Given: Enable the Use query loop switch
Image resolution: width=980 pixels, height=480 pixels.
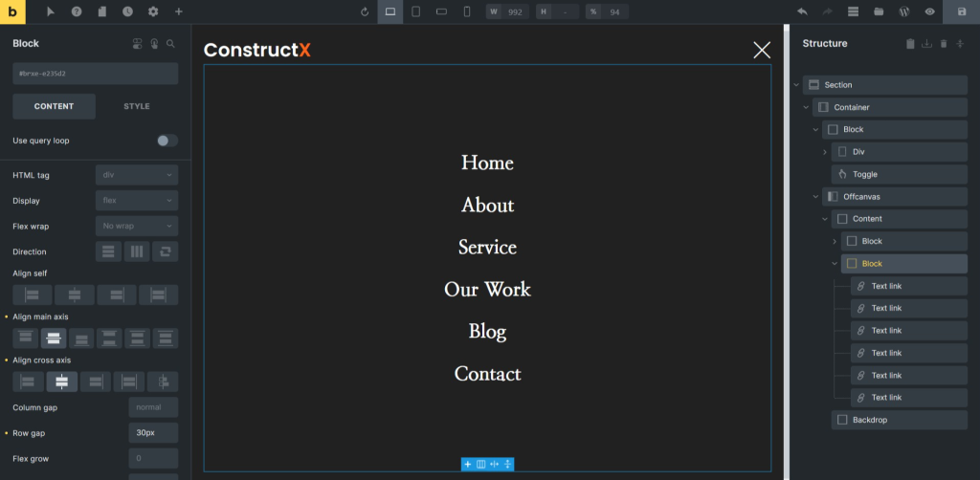Looking at the screenshot, I should 167,142.
